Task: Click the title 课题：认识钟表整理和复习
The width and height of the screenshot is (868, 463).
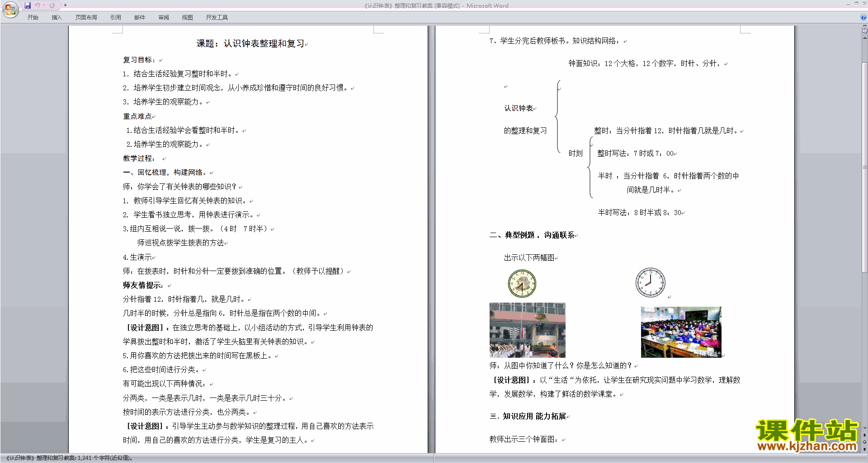Action: (250, 43)
